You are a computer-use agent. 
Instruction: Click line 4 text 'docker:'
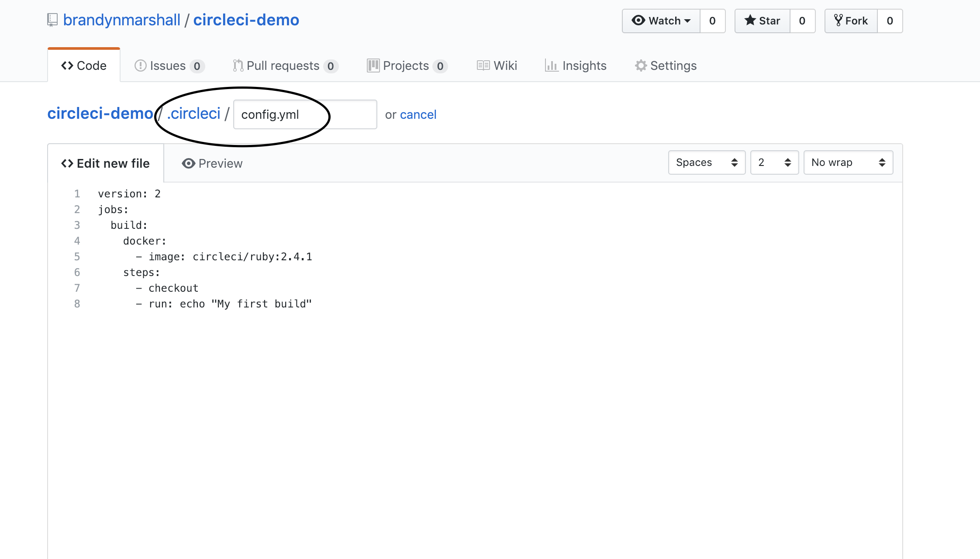click(145, 241)
